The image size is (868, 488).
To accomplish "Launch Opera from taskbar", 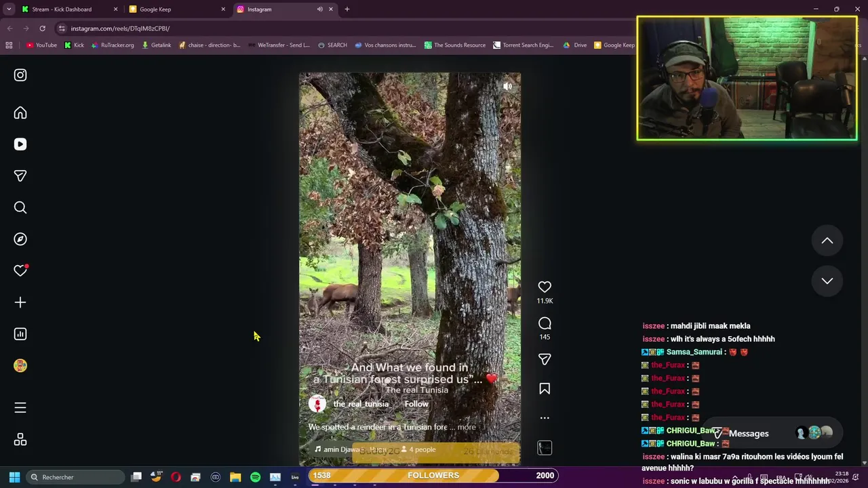I will (x=176, y=477).
